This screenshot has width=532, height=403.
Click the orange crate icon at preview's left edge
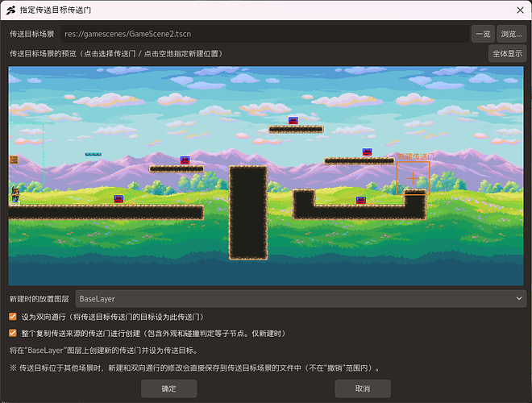pyautogui.click(x=14, y=160)
